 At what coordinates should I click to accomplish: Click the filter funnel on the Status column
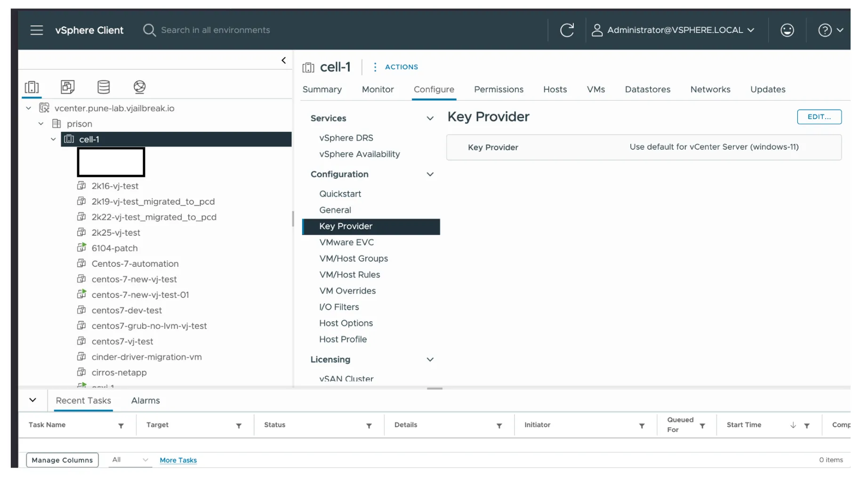(x=369, y=425)
